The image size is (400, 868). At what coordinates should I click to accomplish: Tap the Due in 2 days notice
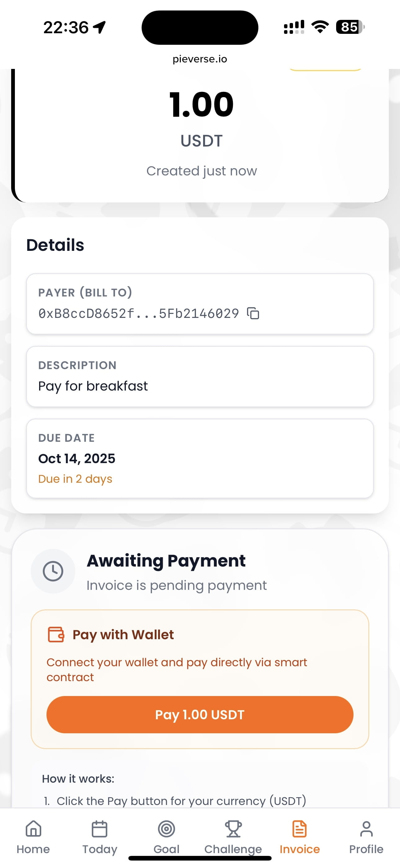(75, 479)
